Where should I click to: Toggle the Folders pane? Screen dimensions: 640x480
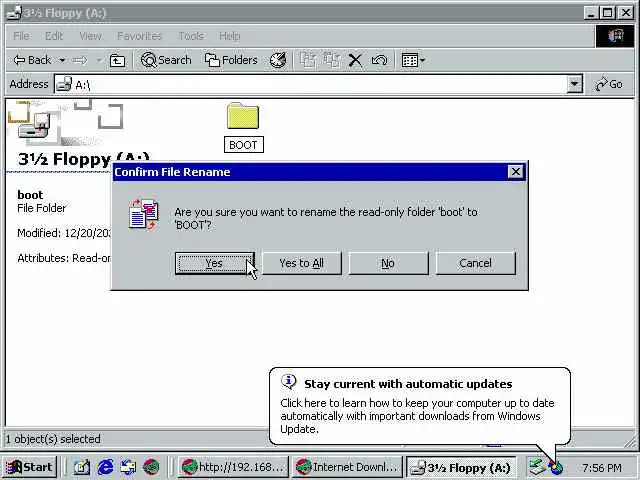point(231,60)
